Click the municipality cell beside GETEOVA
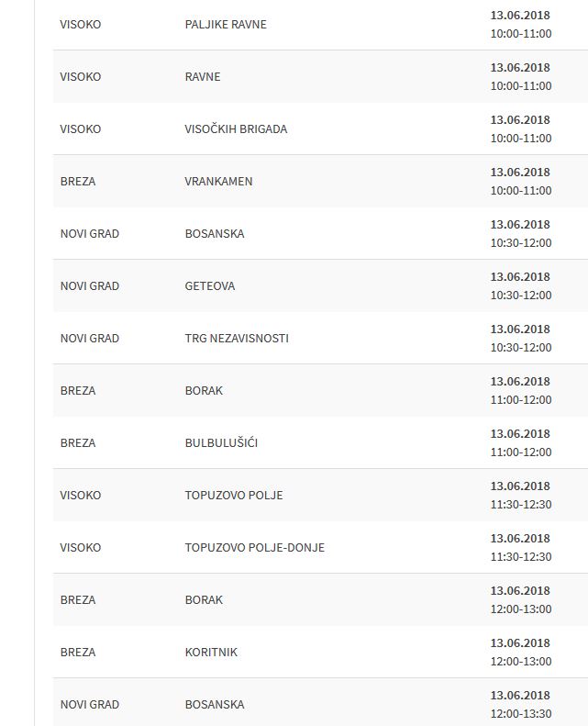588x726 pixels. tap(90, 286)
